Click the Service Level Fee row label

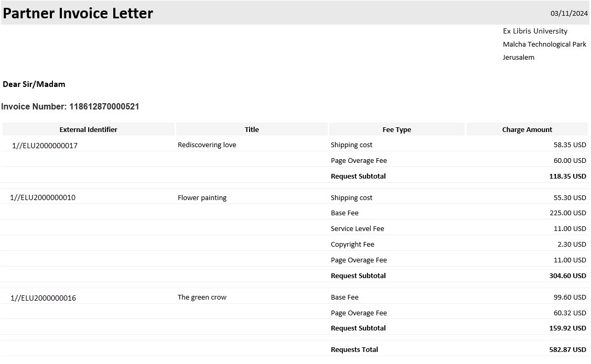click(357, 228)
